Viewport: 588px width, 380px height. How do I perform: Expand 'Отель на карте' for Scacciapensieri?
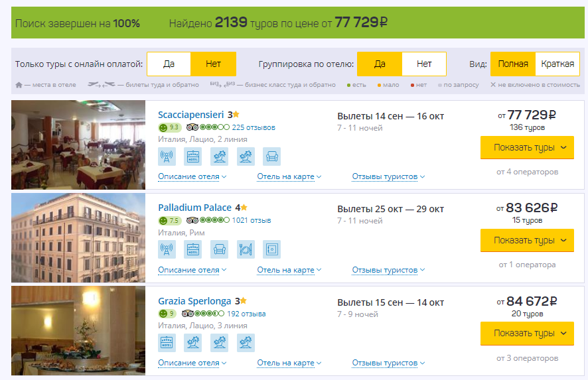(x=289, y=176)
